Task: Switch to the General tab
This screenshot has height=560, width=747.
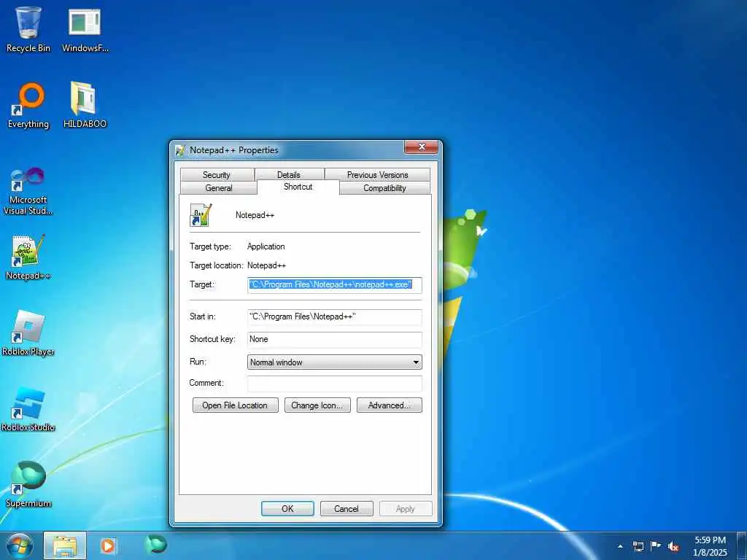Action: [x=219, y=187]
